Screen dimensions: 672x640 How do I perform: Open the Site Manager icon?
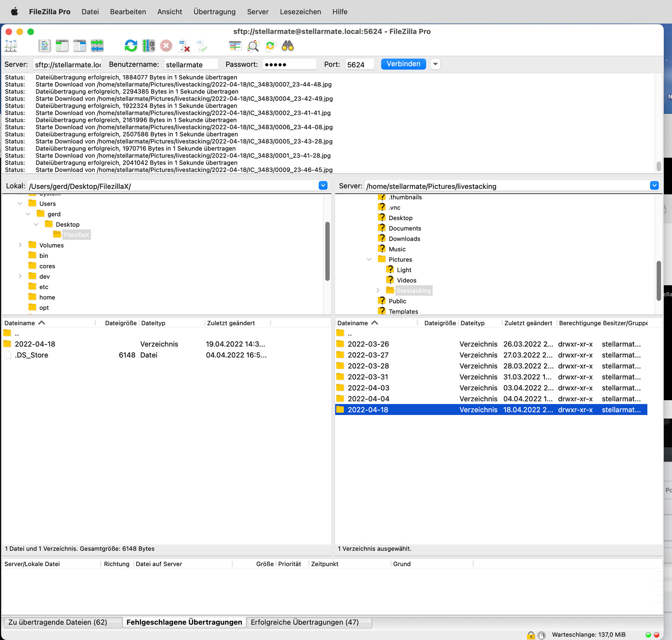(11, 46)
